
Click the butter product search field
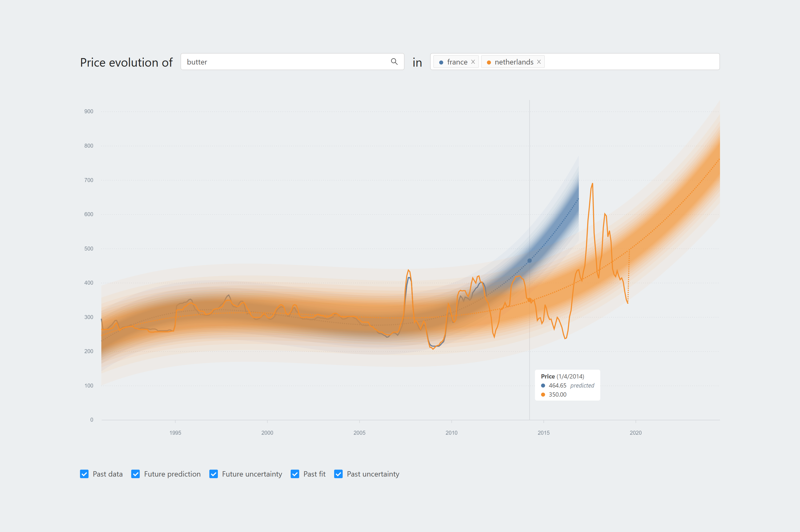tap(285, 62)
